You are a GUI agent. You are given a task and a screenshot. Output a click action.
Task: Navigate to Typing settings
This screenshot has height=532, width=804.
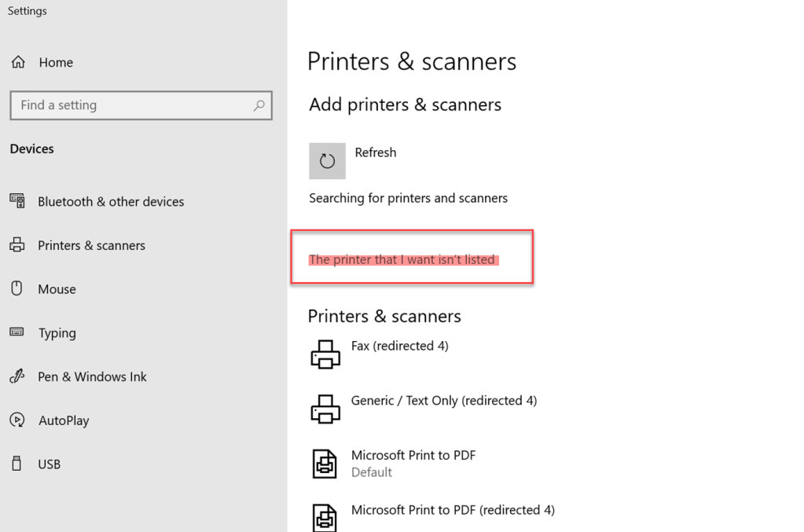point(57,333)
